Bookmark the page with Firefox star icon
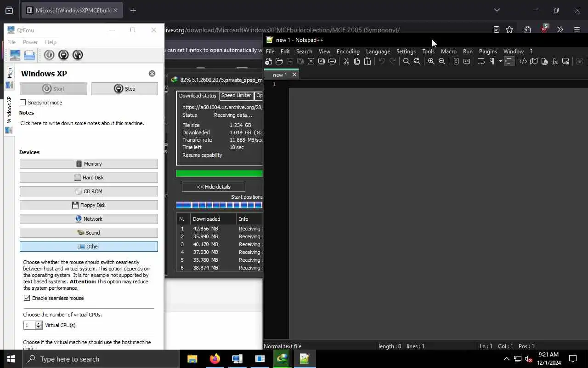The height and width of the screenshot is (368, 588). (509, 29)
